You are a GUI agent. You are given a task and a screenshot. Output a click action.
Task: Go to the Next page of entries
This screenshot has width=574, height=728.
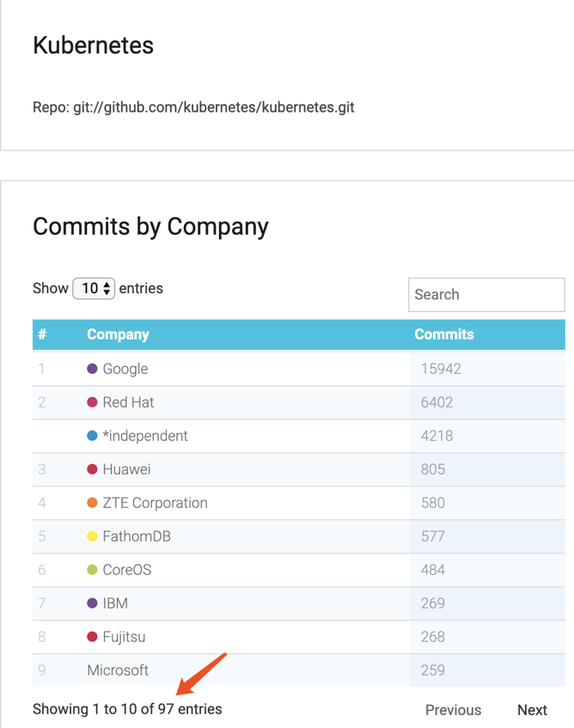(532, 710)
